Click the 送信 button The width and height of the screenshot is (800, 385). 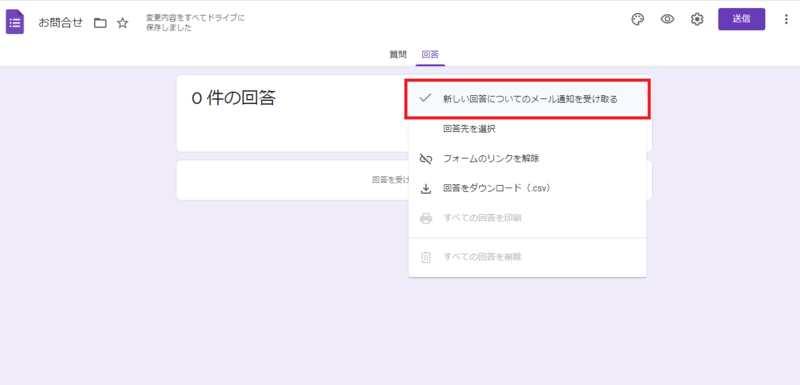coord(741,19)
